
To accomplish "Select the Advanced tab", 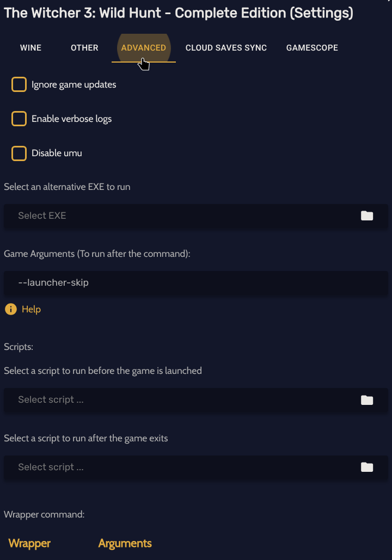I will [x=143, y=48].
